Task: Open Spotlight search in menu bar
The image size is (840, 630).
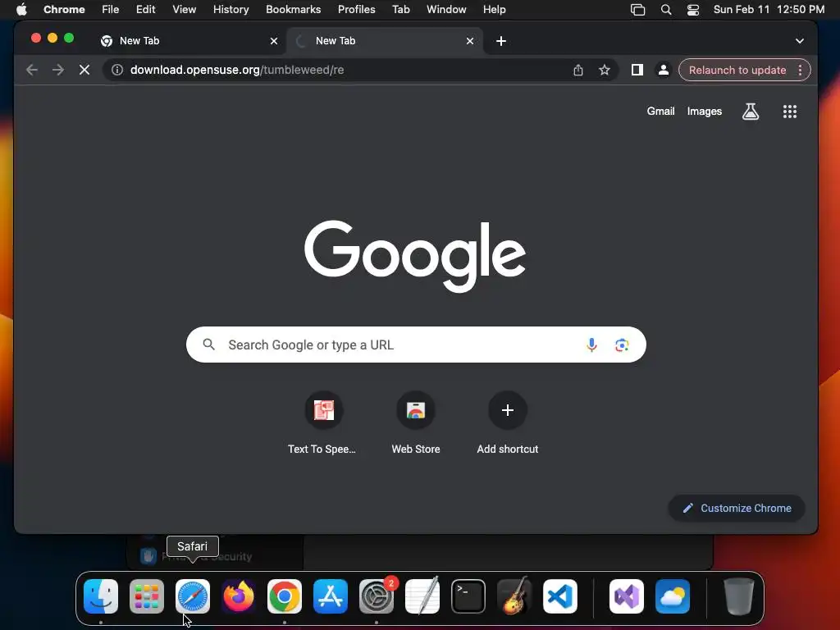Action: click(x=666, y=9)
